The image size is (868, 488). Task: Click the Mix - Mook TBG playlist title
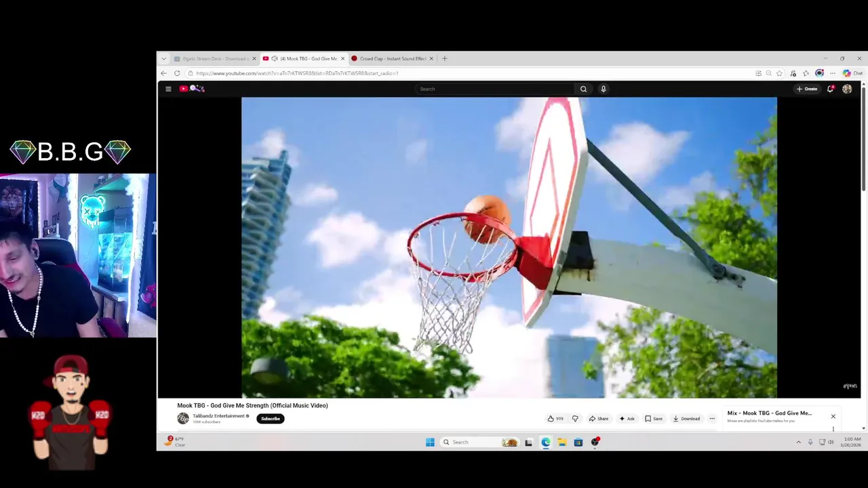(x=770, y=413)
